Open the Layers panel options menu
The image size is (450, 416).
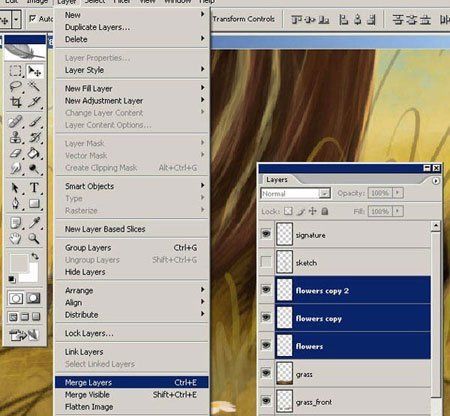click(x=436, y=181)
